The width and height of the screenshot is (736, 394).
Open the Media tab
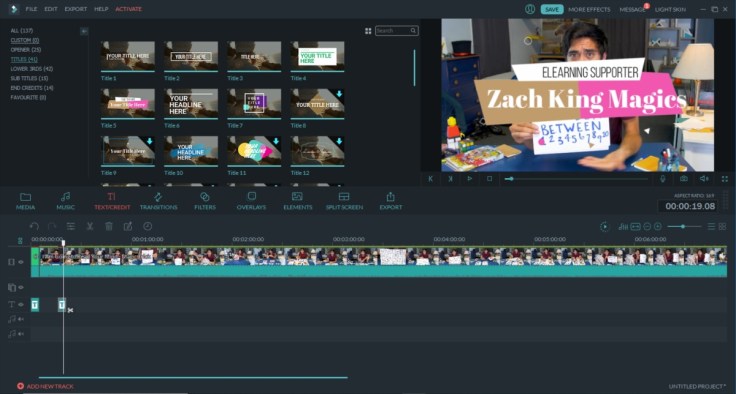click(25, 201)
